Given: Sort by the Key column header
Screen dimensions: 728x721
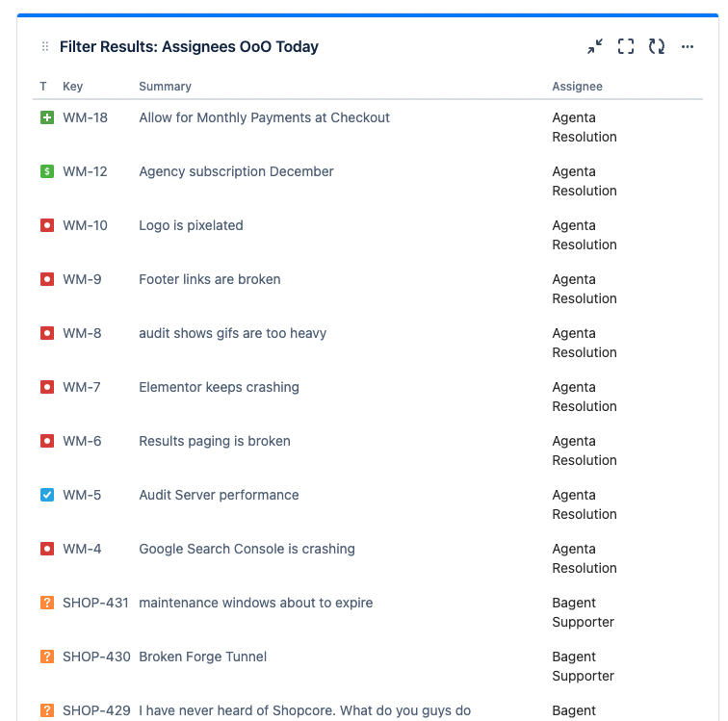Looking at the screenshot, I should pyautogui.click(x=72, y=87).
